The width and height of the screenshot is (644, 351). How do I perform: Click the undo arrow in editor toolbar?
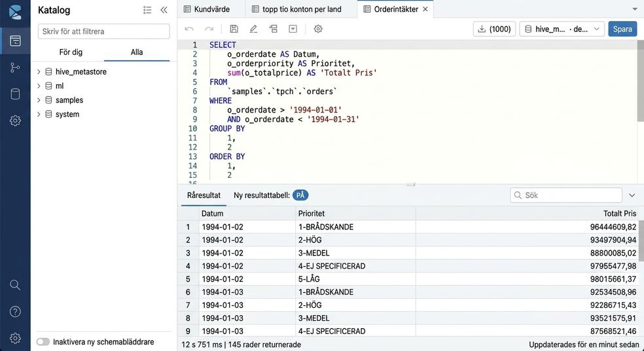tap(189, 29)
